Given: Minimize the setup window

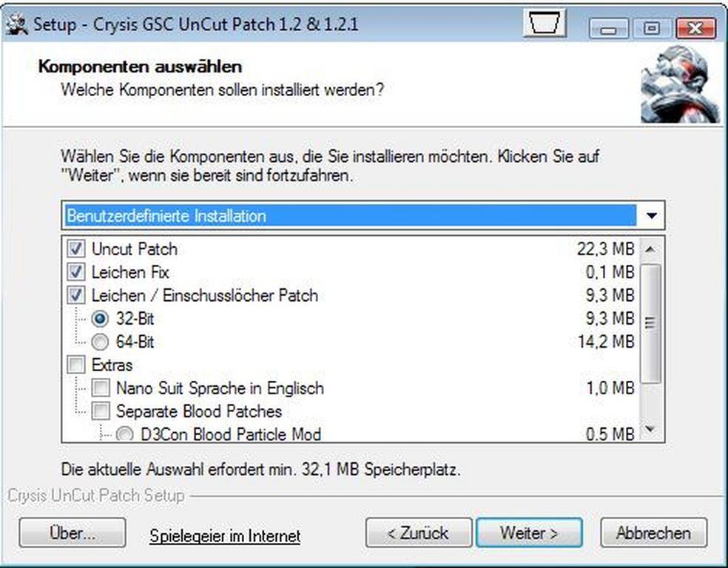Looking at the screenshot, I should (608, 30).
